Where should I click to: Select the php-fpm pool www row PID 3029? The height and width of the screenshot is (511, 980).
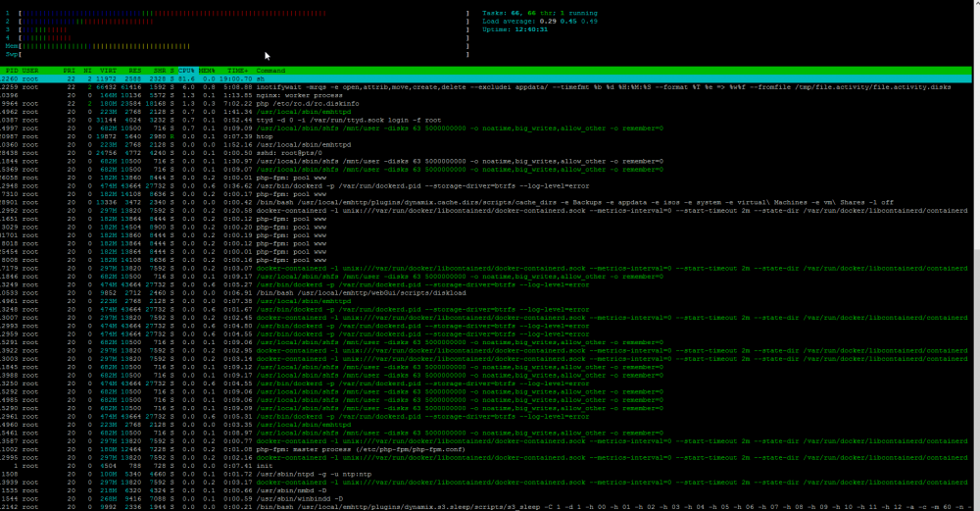click(486, 227)
